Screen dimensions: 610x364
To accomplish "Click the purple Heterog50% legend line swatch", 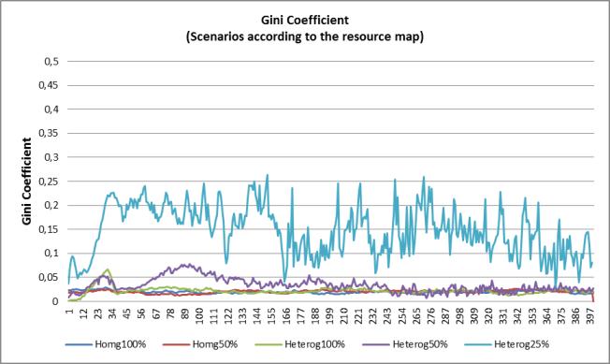I will click(x=375, y=344).
